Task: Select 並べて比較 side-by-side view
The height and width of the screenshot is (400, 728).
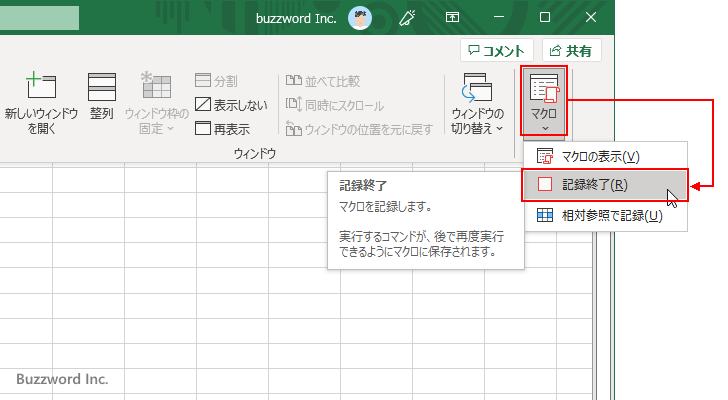Action: 323,81
